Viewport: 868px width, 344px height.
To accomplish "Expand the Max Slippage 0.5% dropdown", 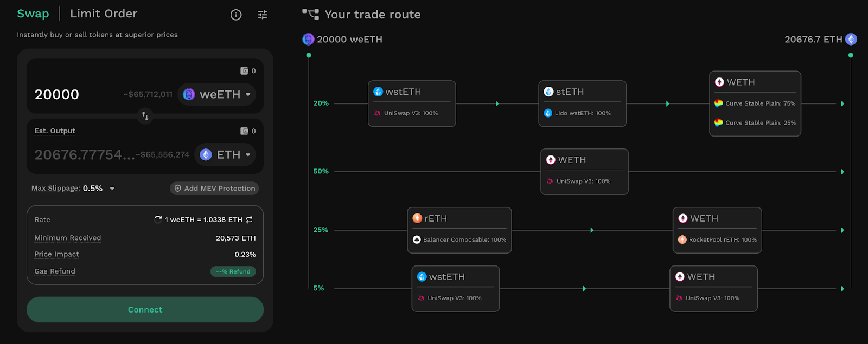I will click(x=112, y=189).
